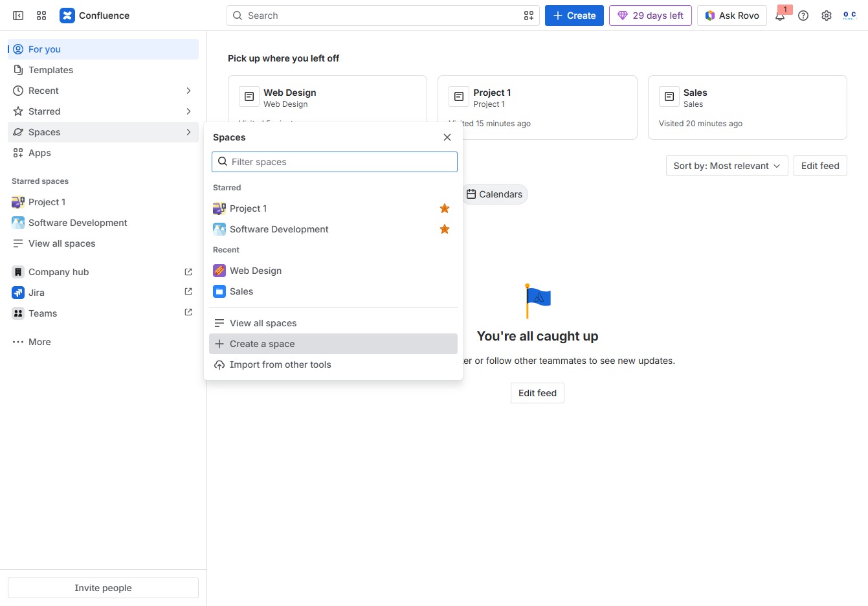
Task: Click the Confluence logo
Action: [x=95, y=16]
